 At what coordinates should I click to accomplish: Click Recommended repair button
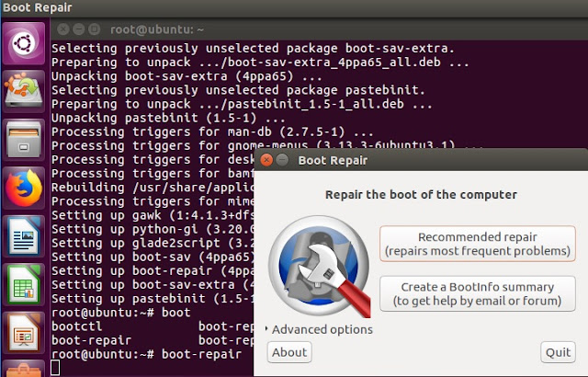478,244
